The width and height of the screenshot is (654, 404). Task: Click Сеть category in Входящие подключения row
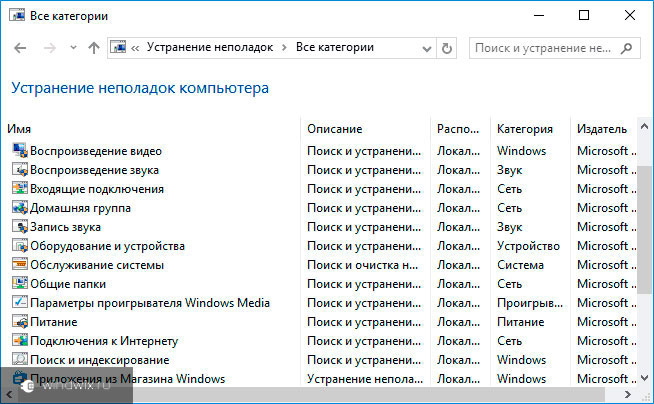[509, 189]
